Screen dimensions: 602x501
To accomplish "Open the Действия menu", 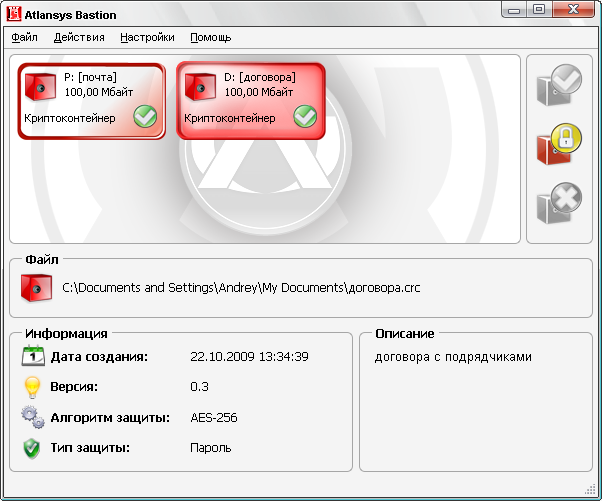I will tap(79, 38).
